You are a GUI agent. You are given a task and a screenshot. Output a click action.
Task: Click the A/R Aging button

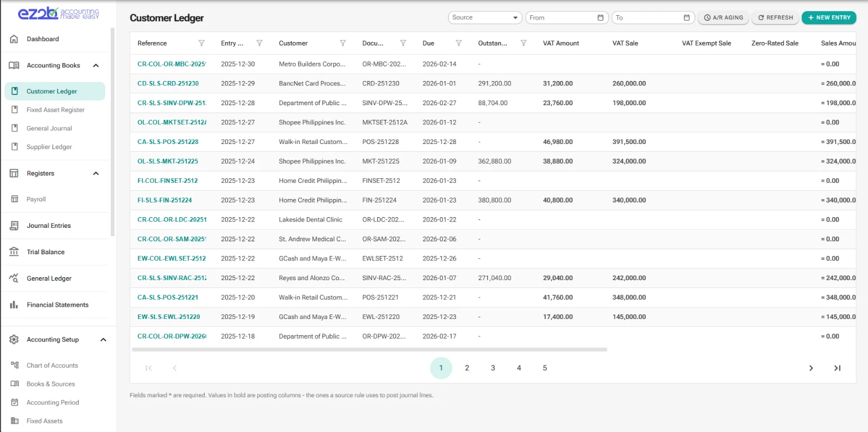723,17
